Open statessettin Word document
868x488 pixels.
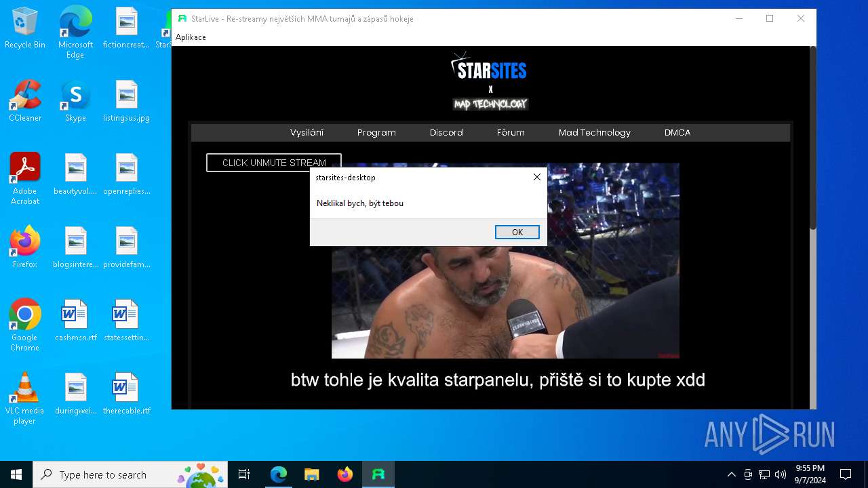pyautogui.click(x=126, y=321)
